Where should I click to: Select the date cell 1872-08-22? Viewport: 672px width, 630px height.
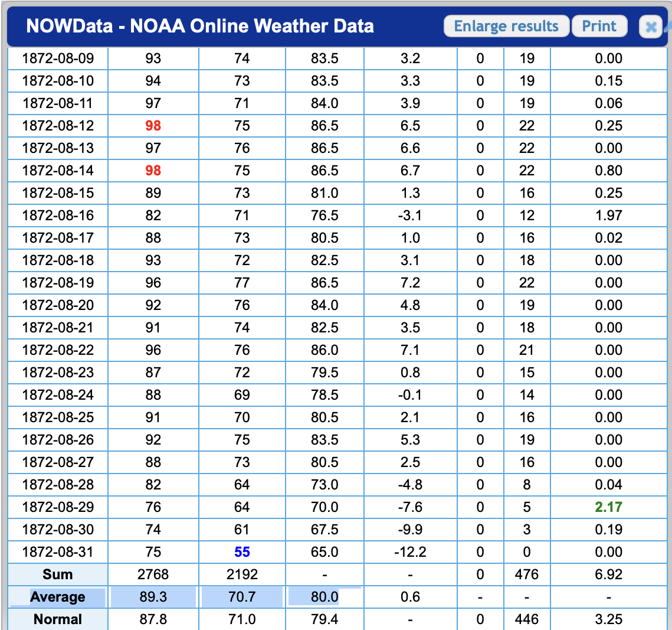pos(58,350)
